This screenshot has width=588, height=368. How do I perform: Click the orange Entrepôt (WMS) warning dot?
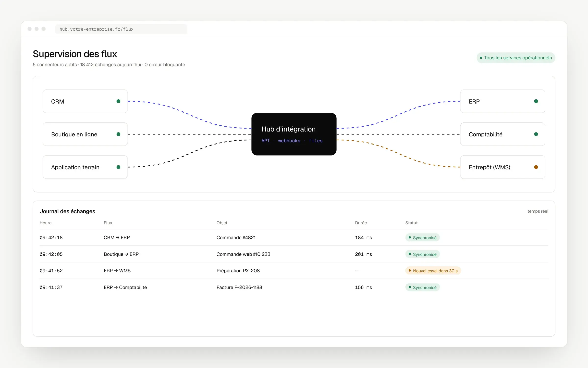pyautogui.click(x=536, y=167)
